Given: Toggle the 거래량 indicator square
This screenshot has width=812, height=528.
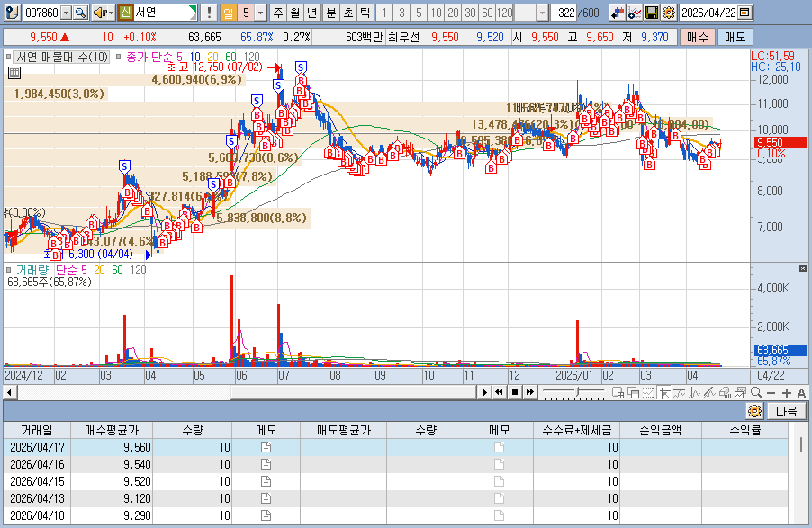Looking at the screenshot, I should click(8, 270).
